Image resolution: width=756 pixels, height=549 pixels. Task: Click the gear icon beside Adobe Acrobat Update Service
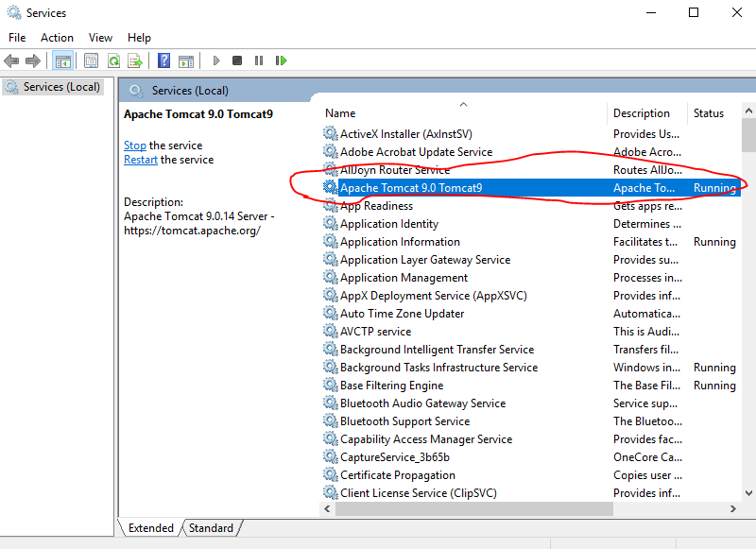coord(330,151)
